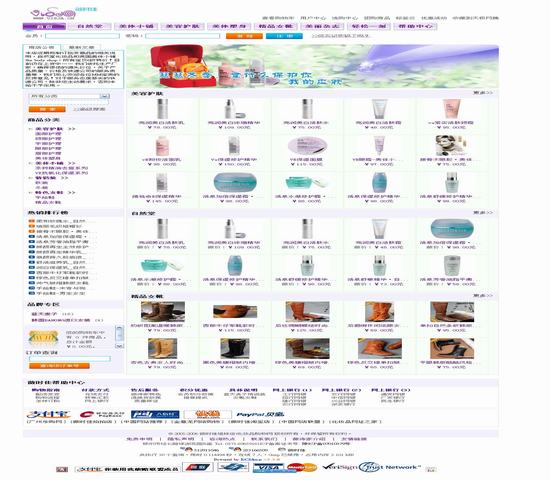Click the PayPal payment logo

tap(260, 414)
